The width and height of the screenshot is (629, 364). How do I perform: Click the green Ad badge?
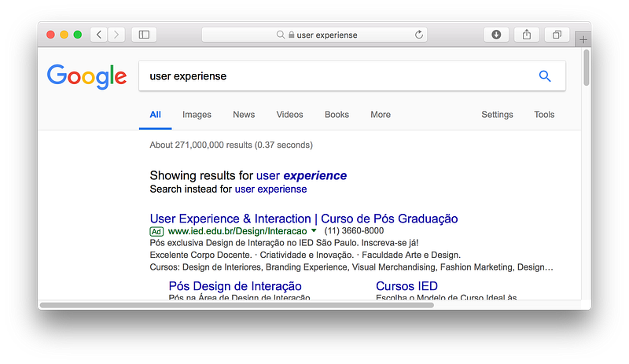point(156,232)
